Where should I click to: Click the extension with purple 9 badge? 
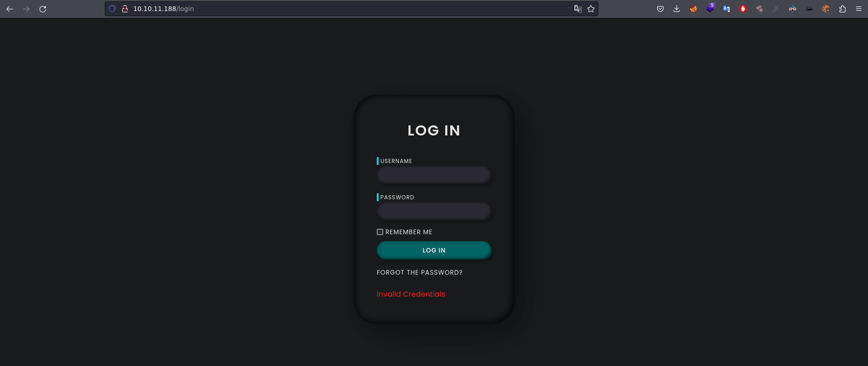[710, 9]
